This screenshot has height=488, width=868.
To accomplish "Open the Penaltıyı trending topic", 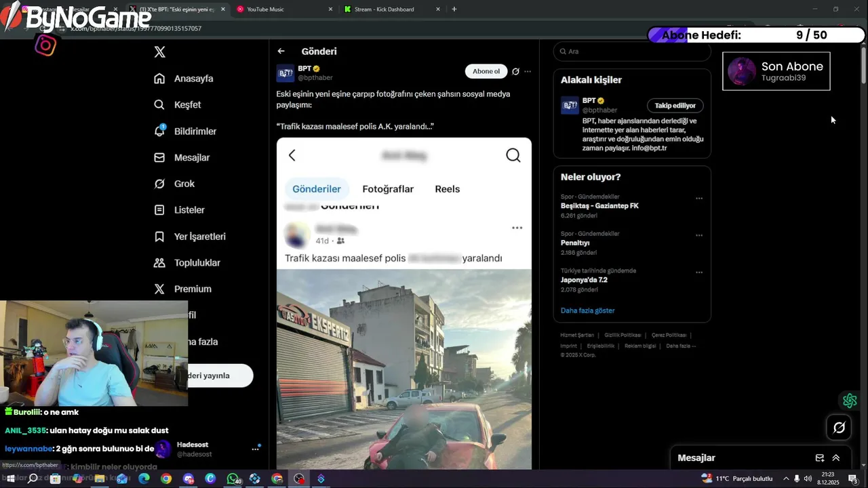I will 575,243.
